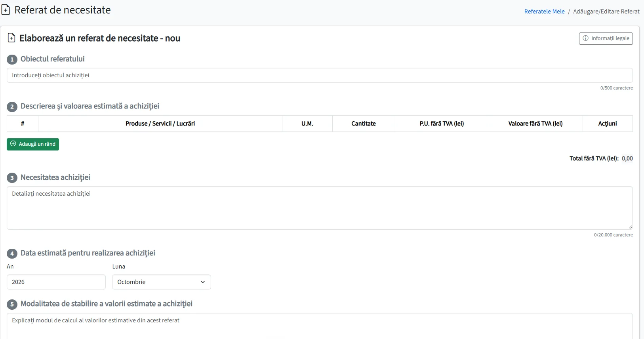Click the step 1 number badge
The height and width of the screenshot is (339, 644).
(12, 59)
